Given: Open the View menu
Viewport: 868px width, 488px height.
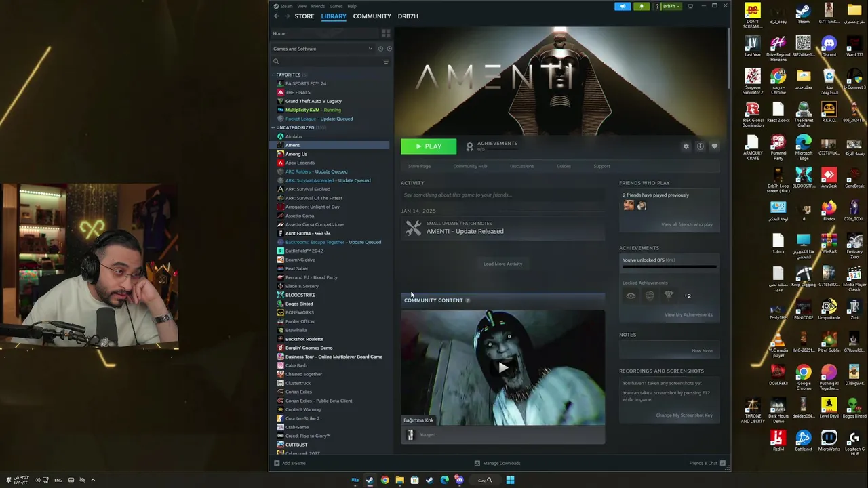Looking at the screenshot, I should click(x=302, y=6).
